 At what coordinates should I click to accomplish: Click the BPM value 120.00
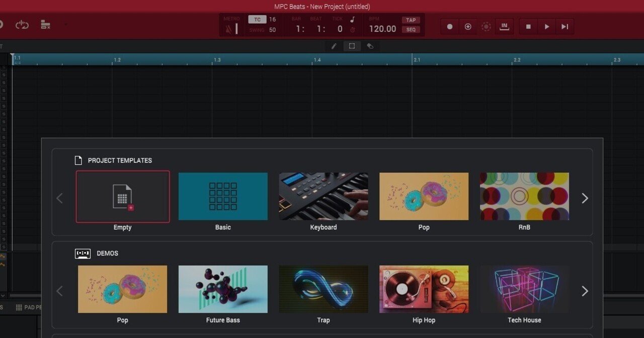coord(382,29)
